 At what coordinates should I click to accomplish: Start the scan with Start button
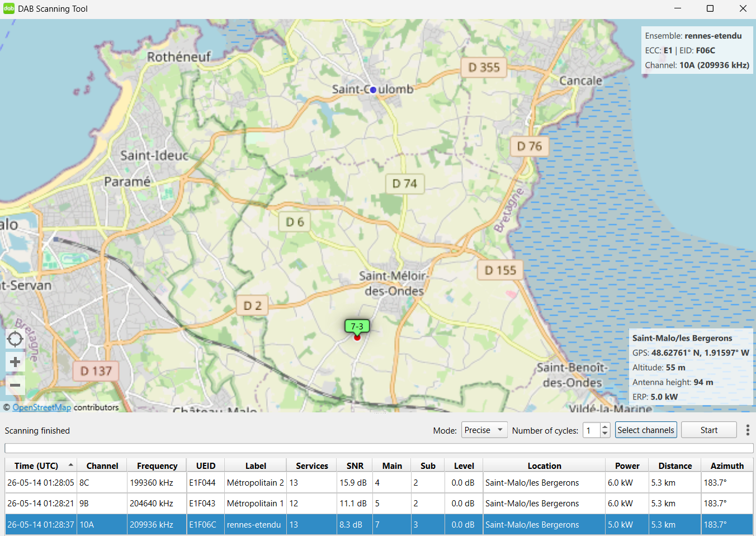pos(709,430)
